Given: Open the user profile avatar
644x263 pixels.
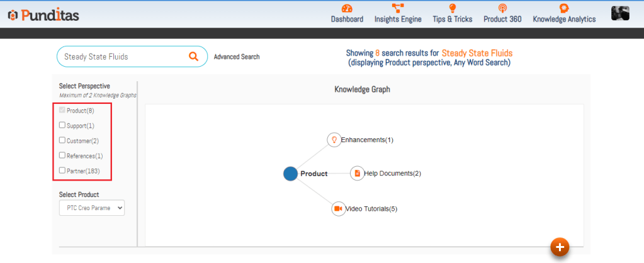Looking at the screenshot, I should pos(620,13).
